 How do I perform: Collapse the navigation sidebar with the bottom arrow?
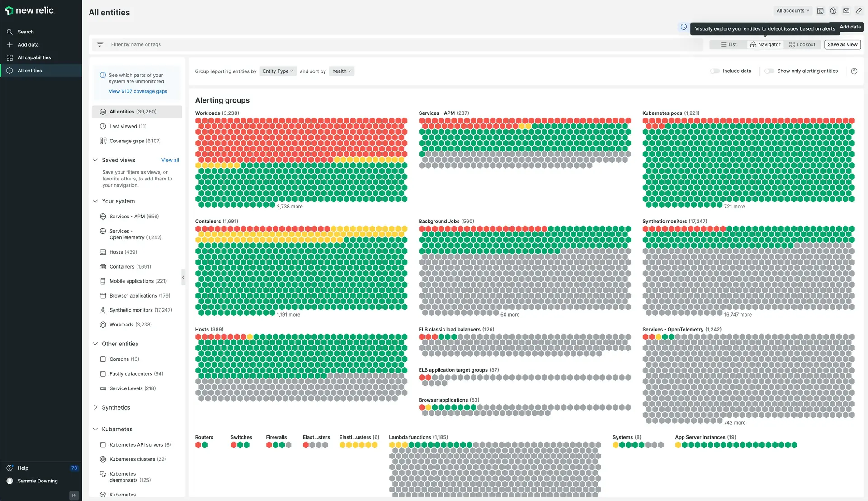(74, 495)
